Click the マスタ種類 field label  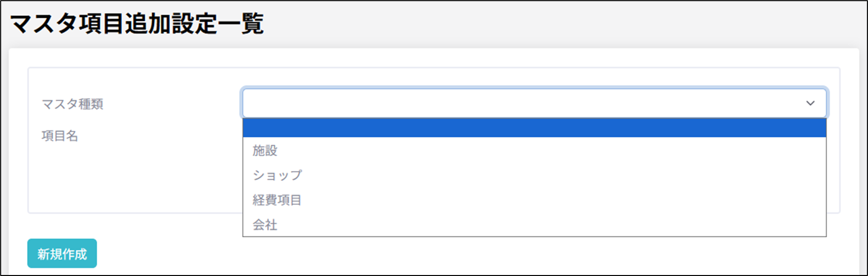tap(72, 104)
